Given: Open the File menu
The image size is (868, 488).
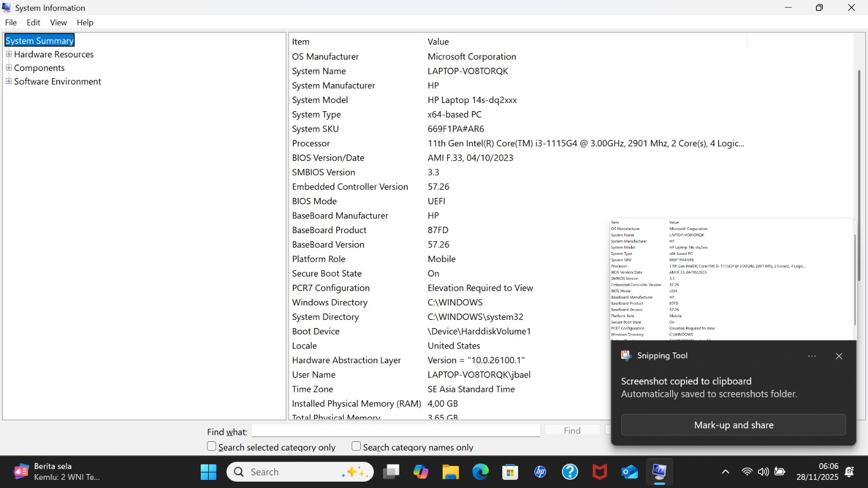Looking at the screenshot, I should click(x=11, y=22).
